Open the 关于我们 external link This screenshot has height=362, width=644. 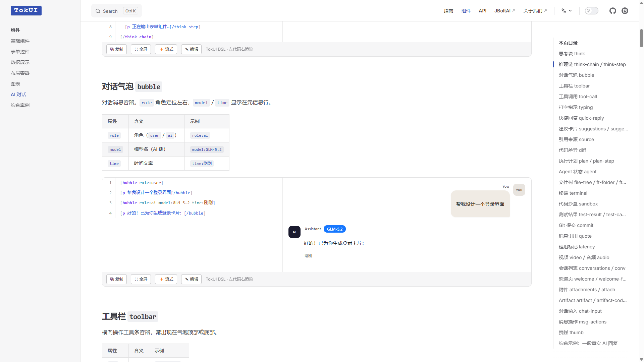[535, 11]
